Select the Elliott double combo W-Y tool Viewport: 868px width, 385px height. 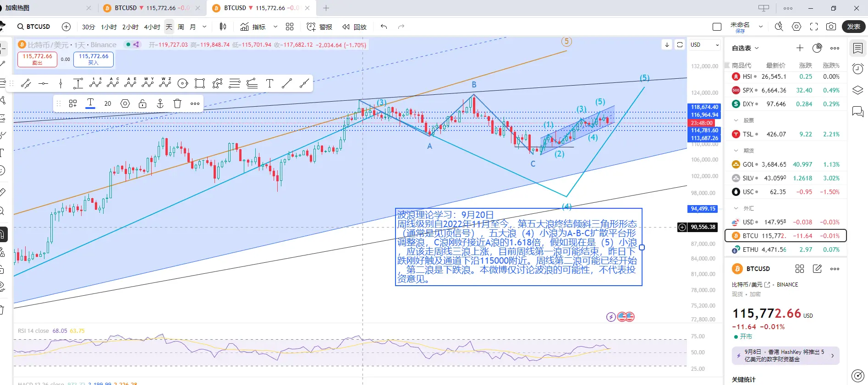(x=148, y=83)
